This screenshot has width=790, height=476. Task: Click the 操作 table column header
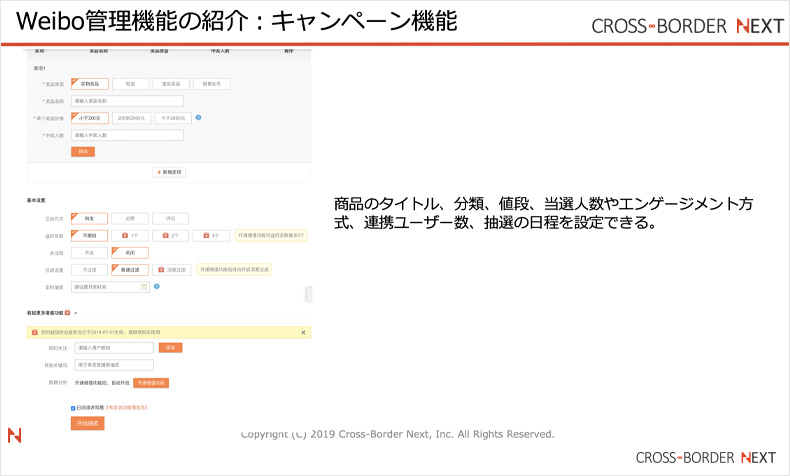(288, 51)
